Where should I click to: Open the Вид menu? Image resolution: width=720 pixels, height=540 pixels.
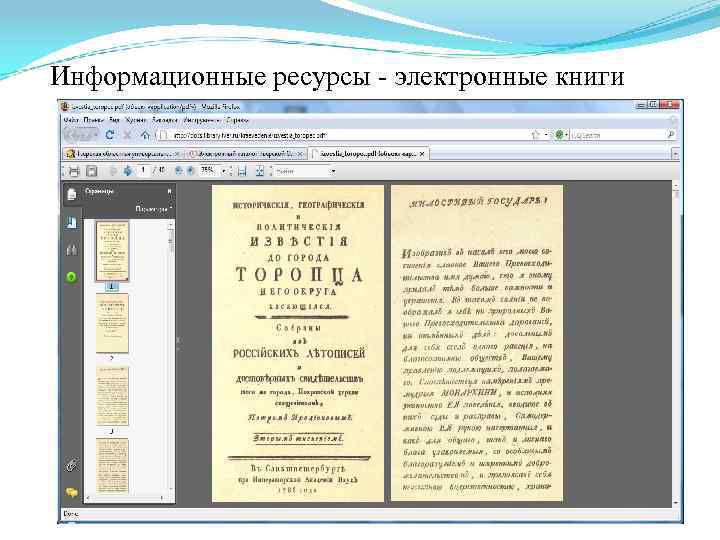(115, 120)
